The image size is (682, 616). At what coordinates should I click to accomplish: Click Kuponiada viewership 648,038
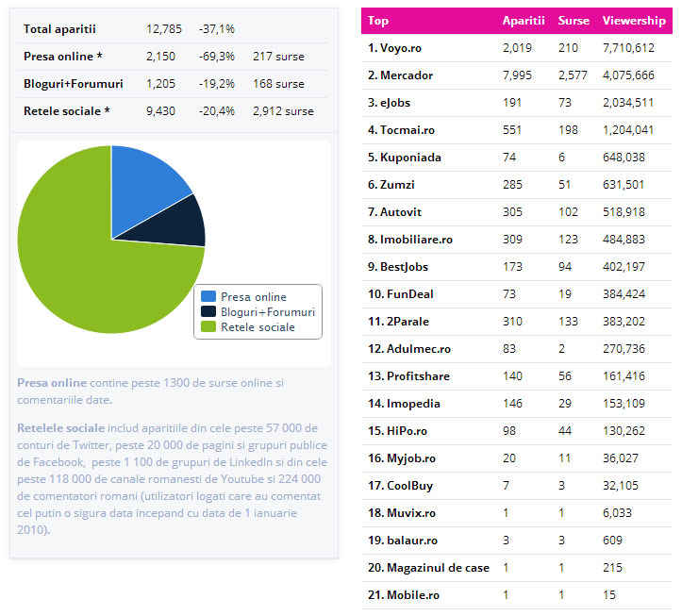[624, 158]
